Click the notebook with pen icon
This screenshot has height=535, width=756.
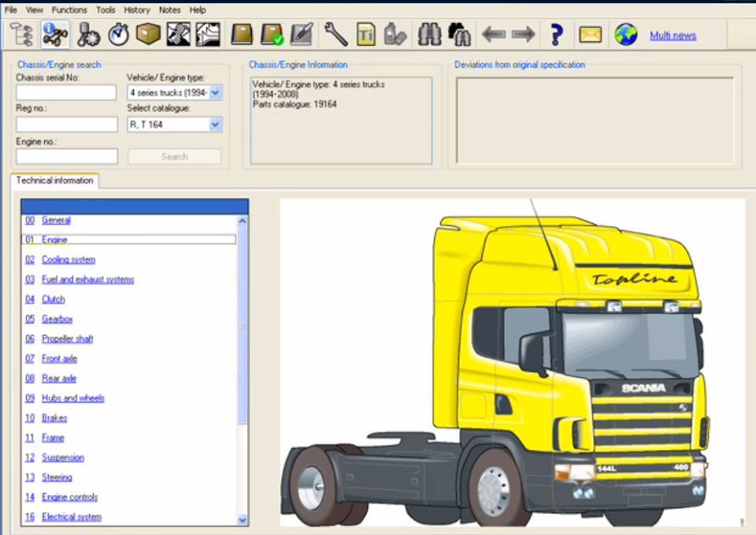click(x=302, y=35)
